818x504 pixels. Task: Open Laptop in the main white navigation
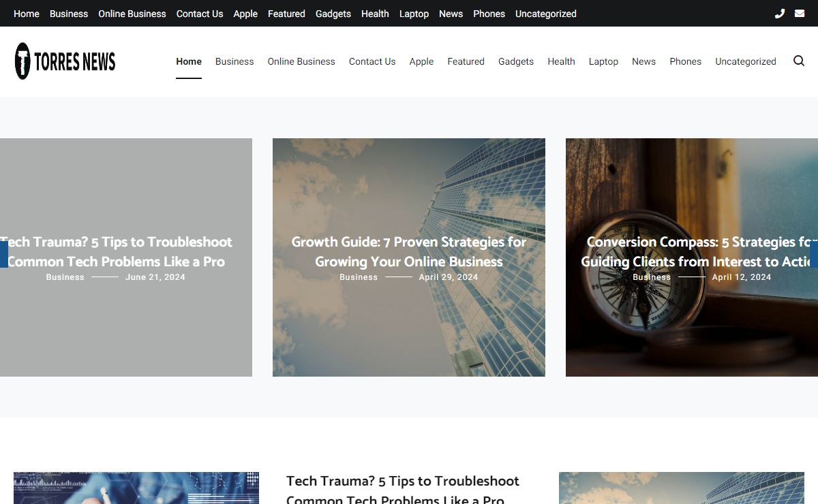point(603,61)
